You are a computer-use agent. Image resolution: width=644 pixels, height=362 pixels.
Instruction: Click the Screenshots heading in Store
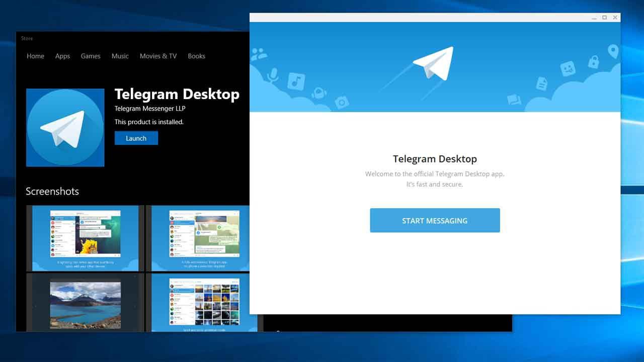[52, 191]
